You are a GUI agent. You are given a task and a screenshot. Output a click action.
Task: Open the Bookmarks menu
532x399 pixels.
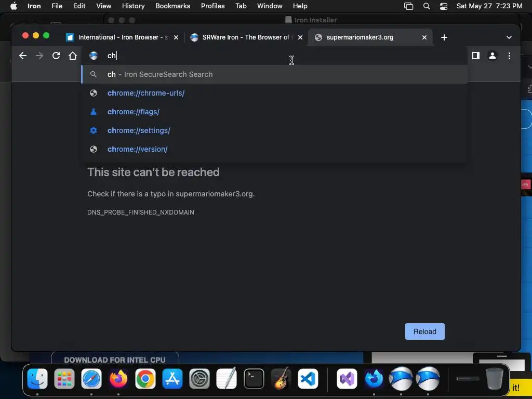pyautogui.click(x=172, y=6)
